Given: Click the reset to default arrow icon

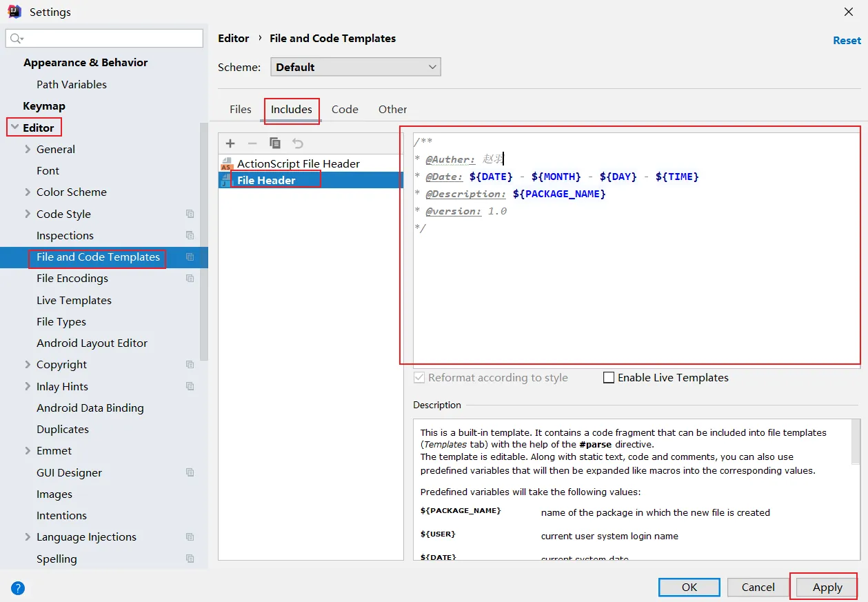Looking at the screenshot, I should pos(297,143).
